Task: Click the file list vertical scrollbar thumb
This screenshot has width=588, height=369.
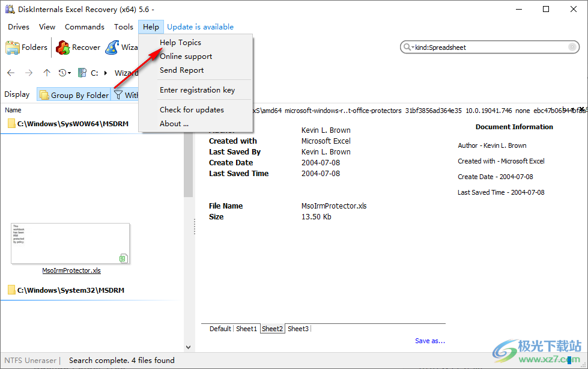Action: (188, 165)
